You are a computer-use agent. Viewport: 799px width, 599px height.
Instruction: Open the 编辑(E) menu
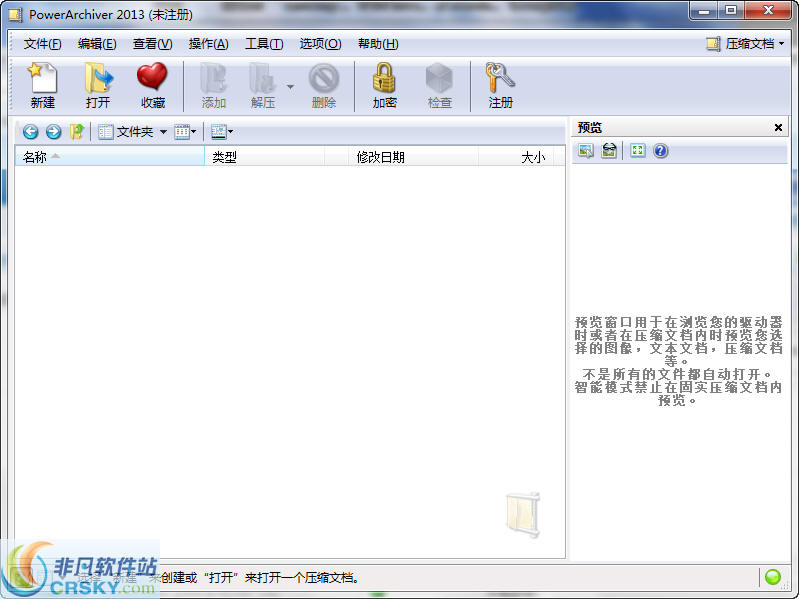click(97, 44)
